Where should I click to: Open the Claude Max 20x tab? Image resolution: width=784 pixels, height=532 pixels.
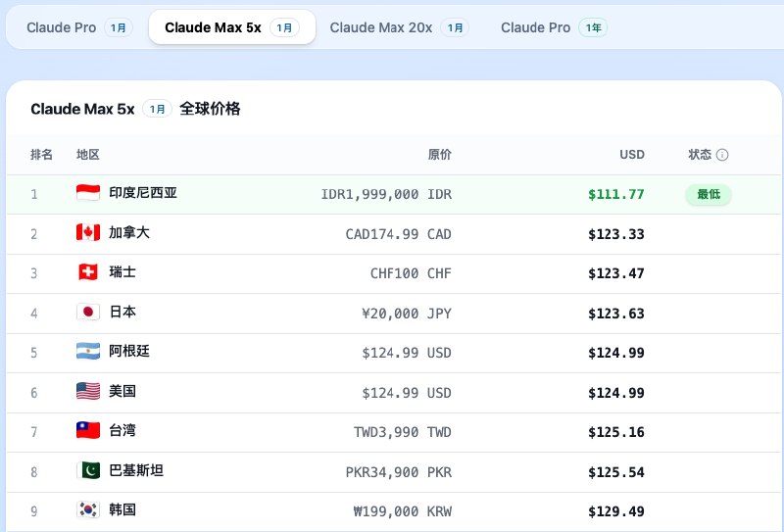[x=399, y=27]
